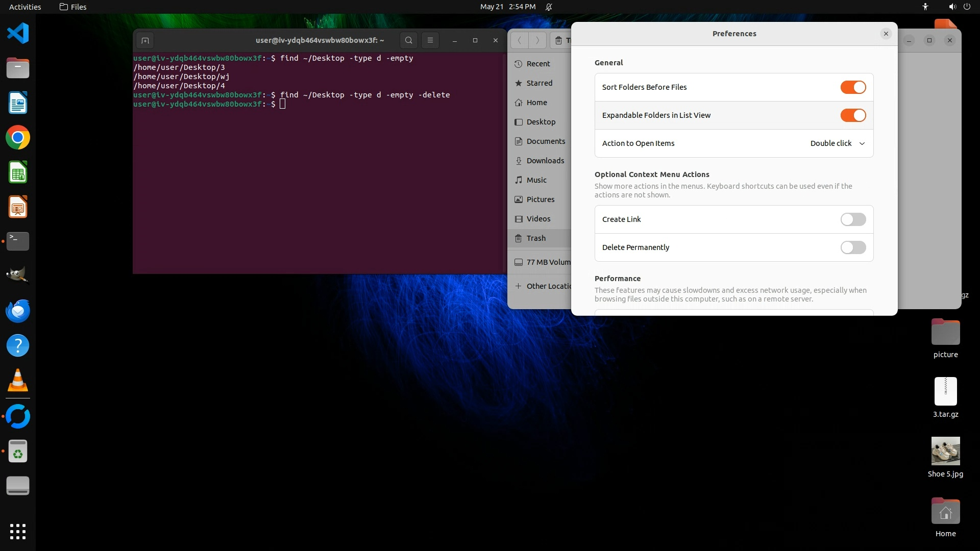Screen dimensions: 980x551
Task: Click the terminal search icon
Action: (x=408, y=40)
